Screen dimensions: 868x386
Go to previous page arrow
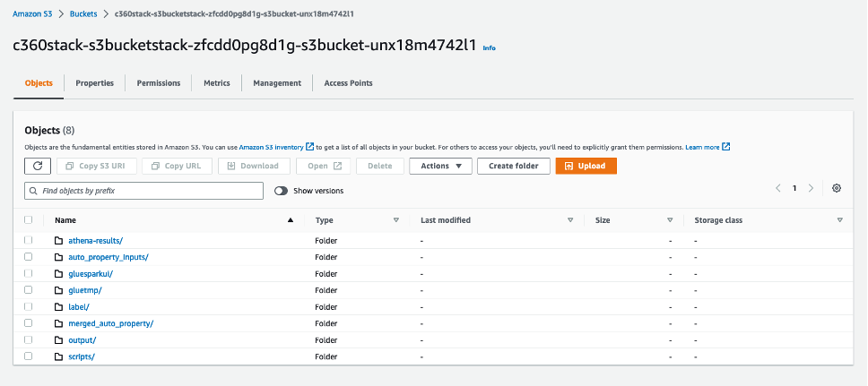pos(777,188)
